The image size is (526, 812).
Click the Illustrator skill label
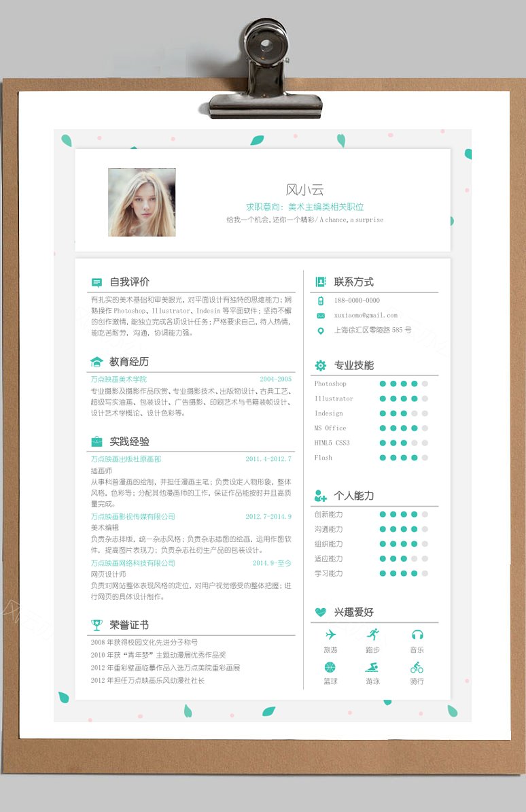coord(334,399)
